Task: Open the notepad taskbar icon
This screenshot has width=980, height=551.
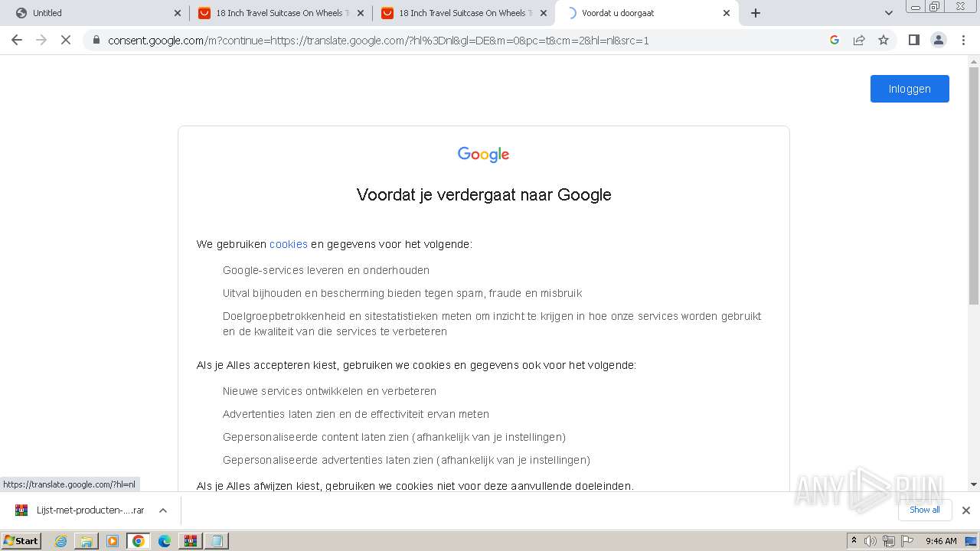Action: click(217, 541)
